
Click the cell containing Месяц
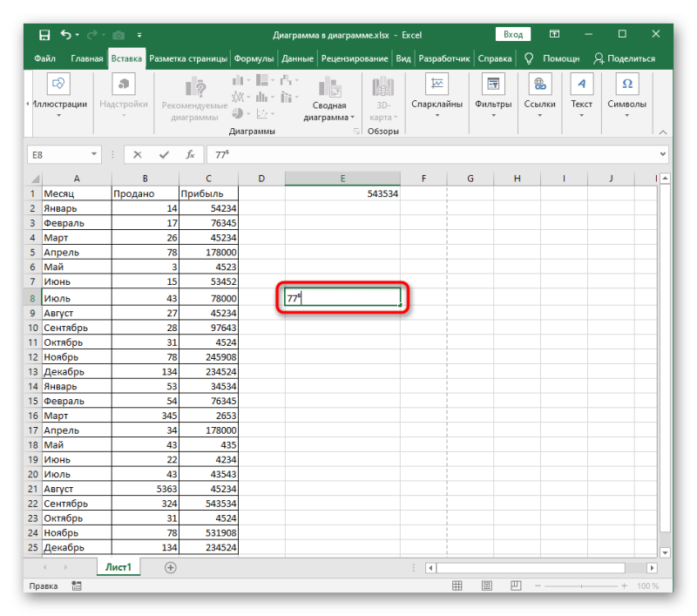(x=77, y=193)
